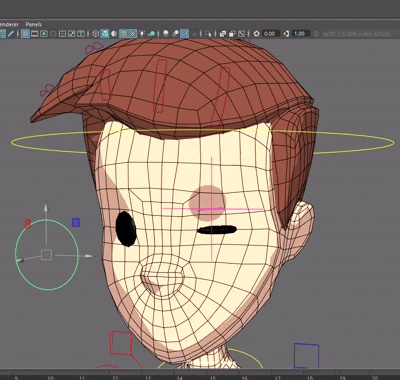
Task: Toggle Isolate Select icon
Action: (x=209, y=34)
